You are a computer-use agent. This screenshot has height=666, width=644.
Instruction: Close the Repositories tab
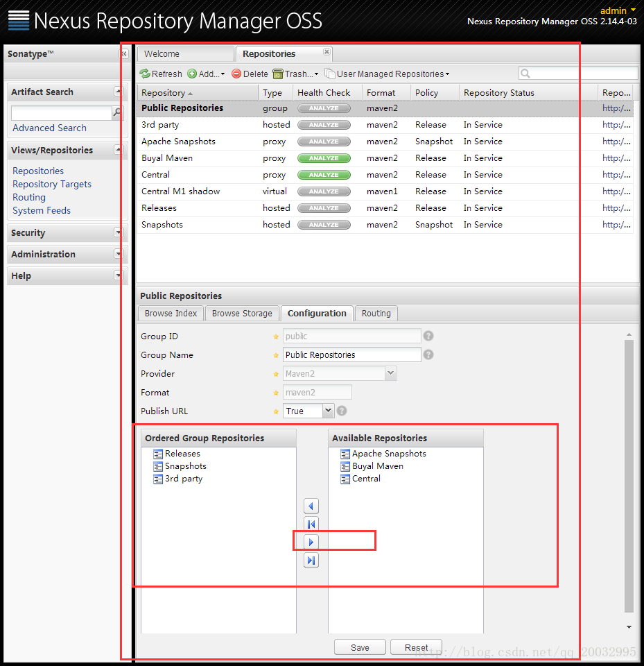pyautogui.click(x=327, y=51)
